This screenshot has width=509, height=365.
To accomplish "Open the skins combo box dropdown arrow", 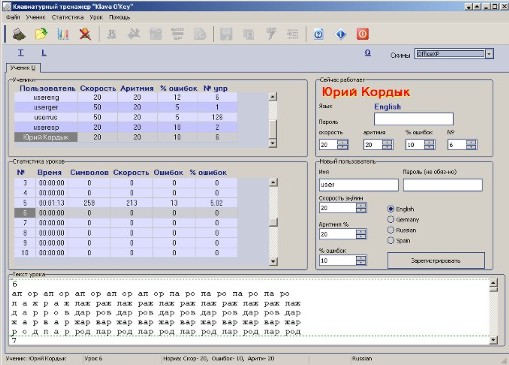I will pos(489,54).
